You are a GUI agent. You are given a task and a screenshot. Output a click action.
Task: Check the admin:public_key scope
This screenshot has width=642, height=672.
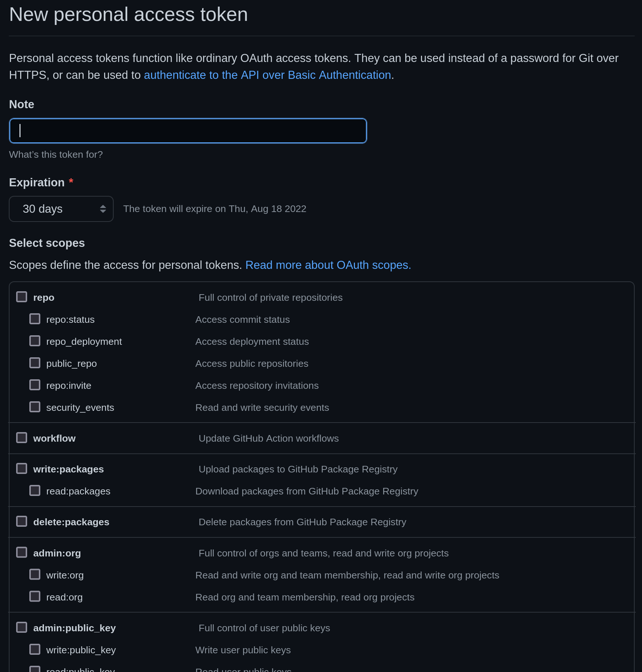click(22, 627)
